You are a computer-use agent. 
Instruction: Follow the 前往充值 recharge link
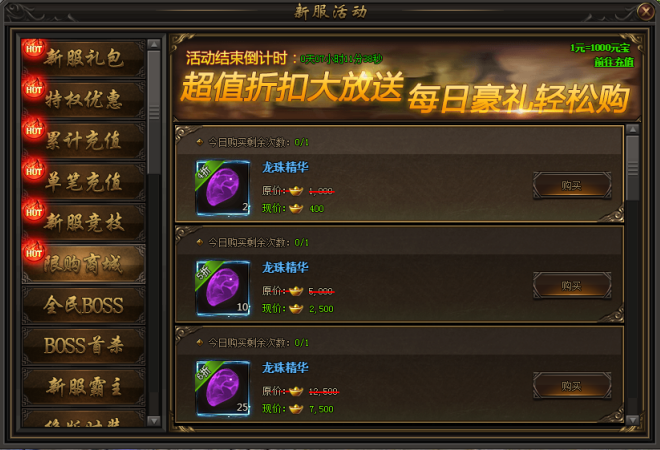[x=614, y=62]
